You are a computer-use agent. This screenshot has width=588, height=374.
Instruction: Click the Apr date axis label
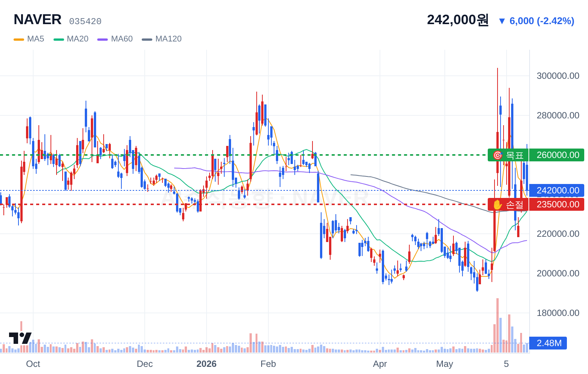(x=380, y=364)
